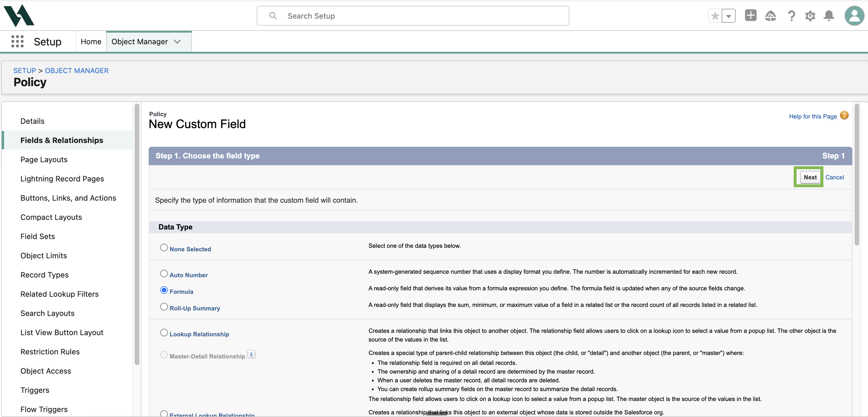Open Page Layouts in the sidebar
Viewport: 868px width, 417px height.
click(44, 160)
